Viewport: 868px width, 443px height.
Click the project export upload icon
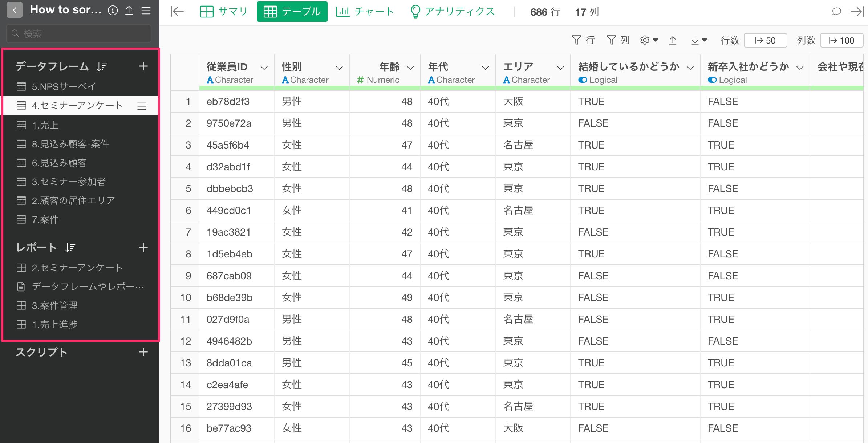(129, 11)
